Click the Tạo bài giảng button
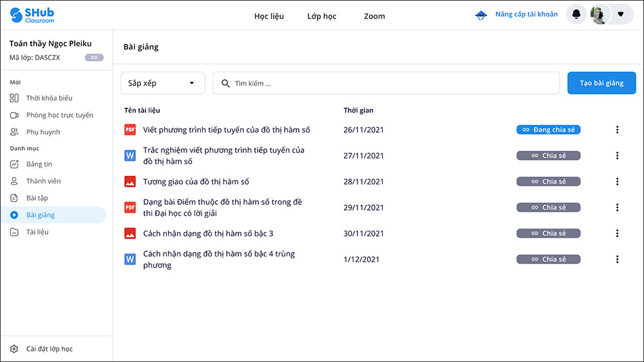 click(601, 83)
